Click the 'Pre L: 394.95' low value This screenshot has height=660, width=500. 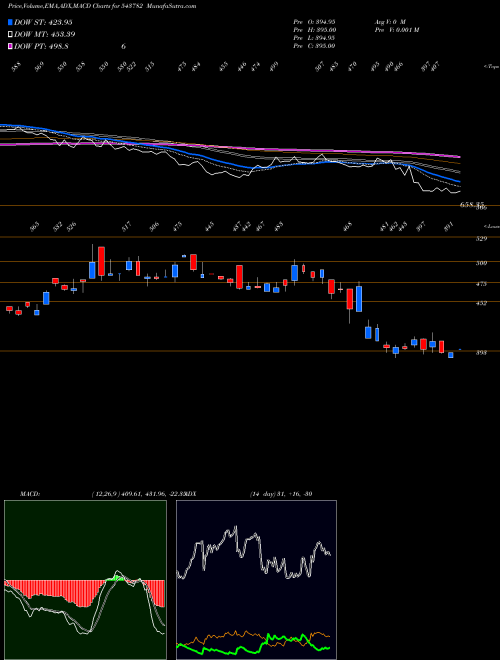click(x=314, y=38)
